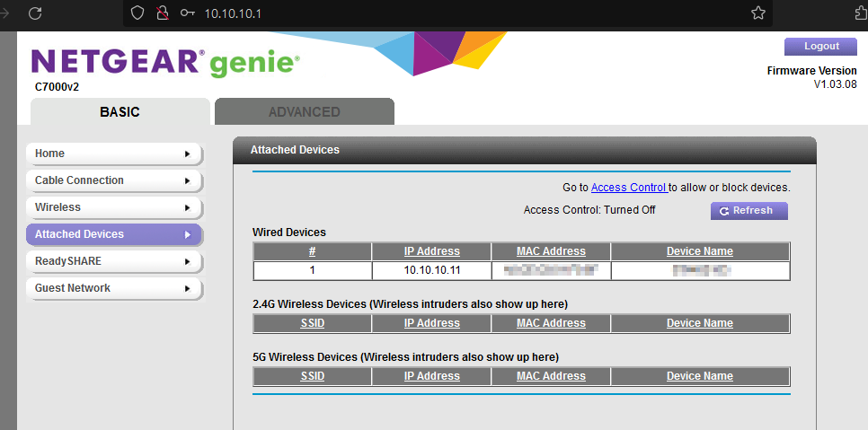Click the shield tracking protection icon
The height and width of the screenshot is (430, 868).
click(137, 13)
